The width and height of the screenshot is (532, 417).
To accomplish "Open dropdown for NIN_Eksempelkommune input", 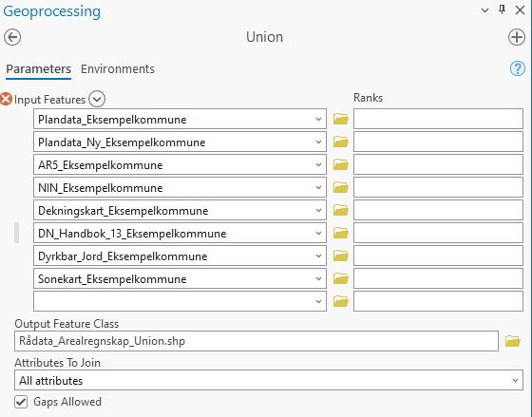I will tap(318, 188).
